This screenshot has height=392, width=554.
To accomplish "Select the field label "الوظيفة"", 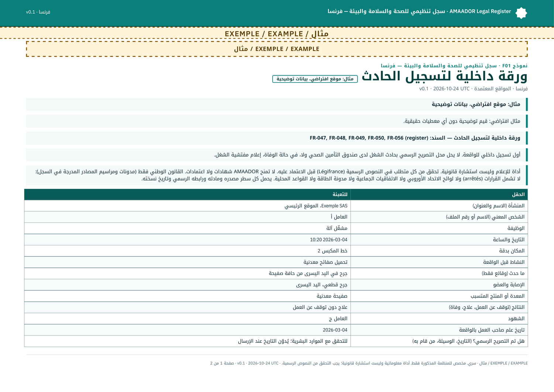I will (516, 228).
